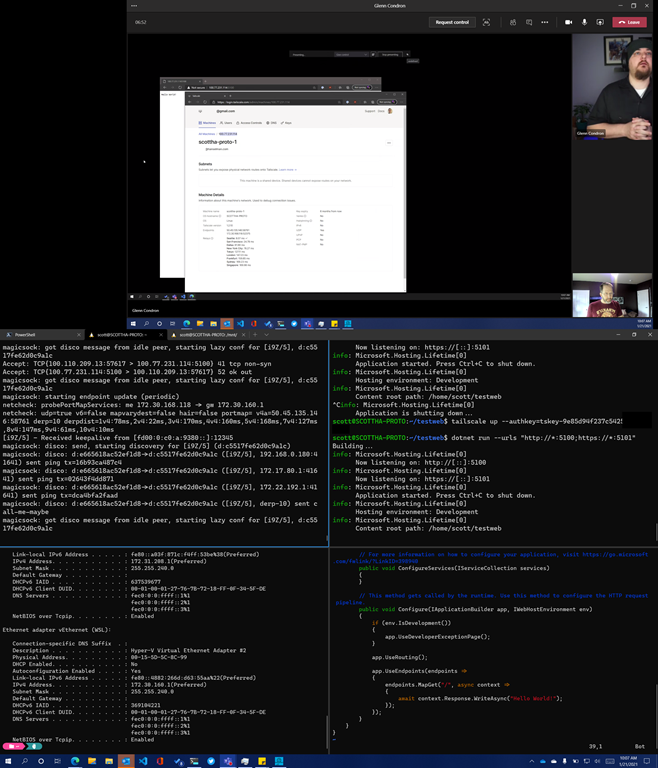Open Office icon in the bottom taskbar
Image resolution: width=658 pixels, height=768 pixels.
click(160, 761)
